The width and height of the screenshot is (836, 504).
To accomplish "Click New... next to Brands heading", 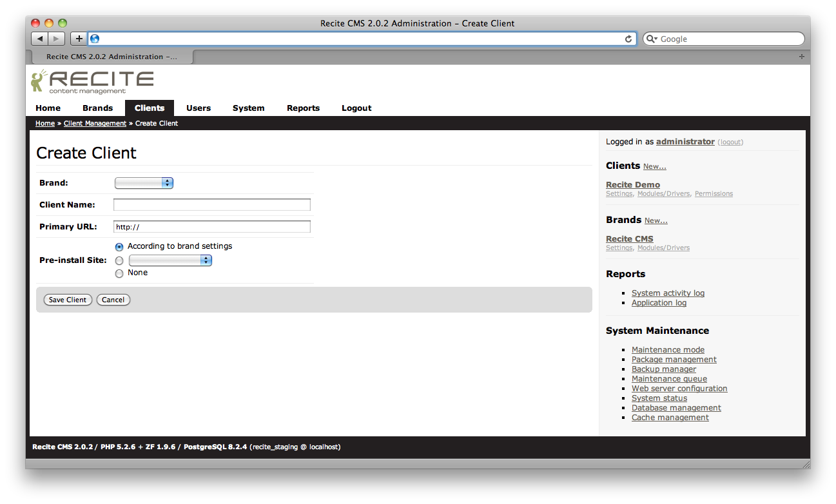I will pyautogui.click(x=656, y=220).
